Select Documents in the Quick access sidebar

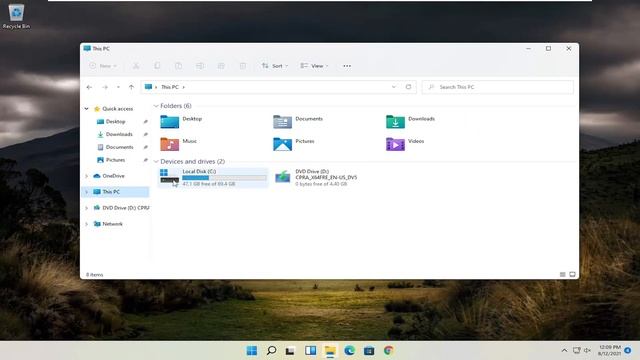click(119, 147)
